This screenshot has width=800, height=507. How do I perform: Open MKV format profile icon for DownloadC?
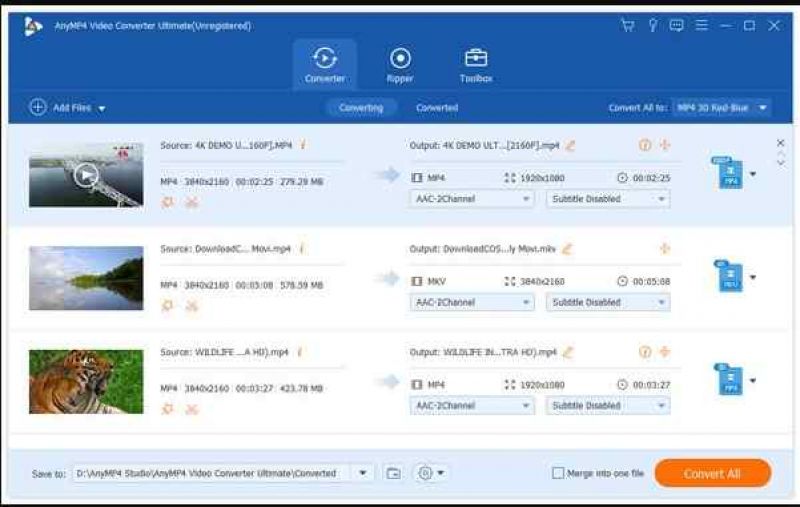coord(728,276)
